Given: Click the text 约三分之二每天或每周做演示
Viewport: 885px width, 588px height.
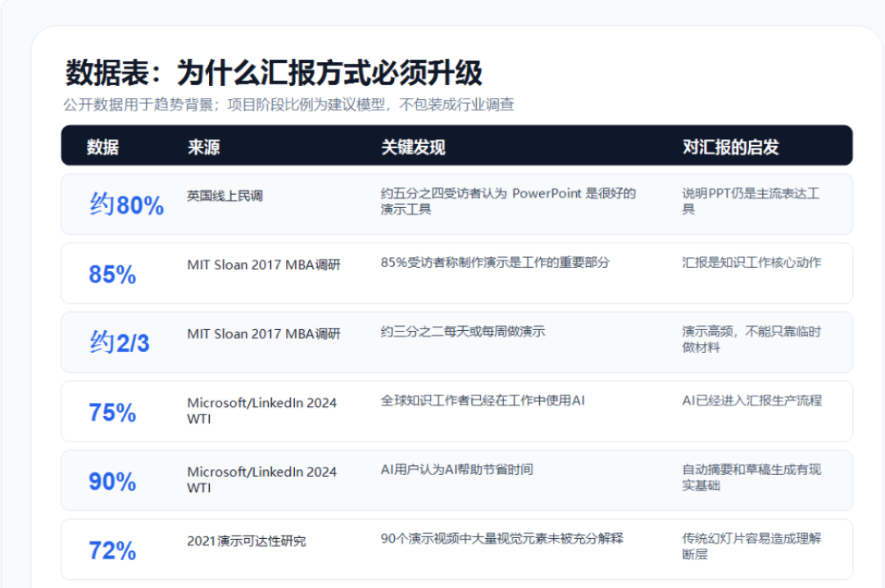Looking at the screenshot, I should (x=463, y=332).
